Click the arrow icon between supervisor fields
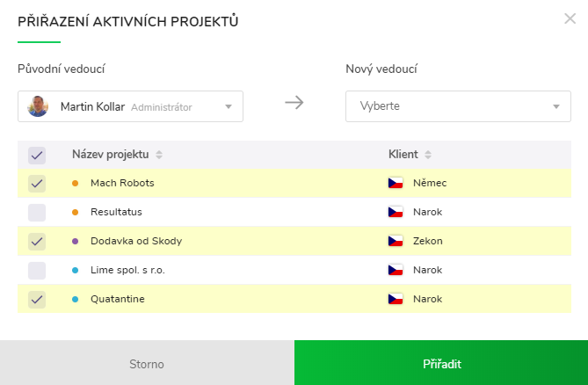Viewport: 588px width, 385px height. [x=294, y=103]
